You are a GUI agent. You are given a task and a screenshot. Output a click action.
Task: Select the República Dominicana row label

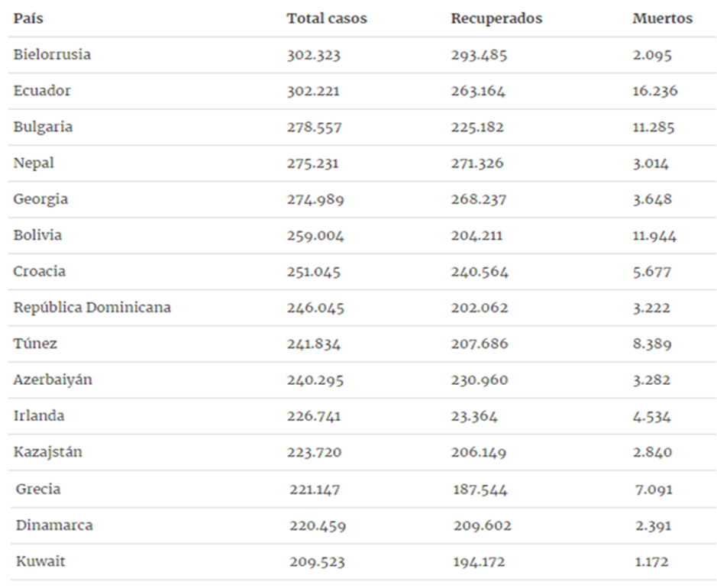pyautogui.click(x=92, y=308)
